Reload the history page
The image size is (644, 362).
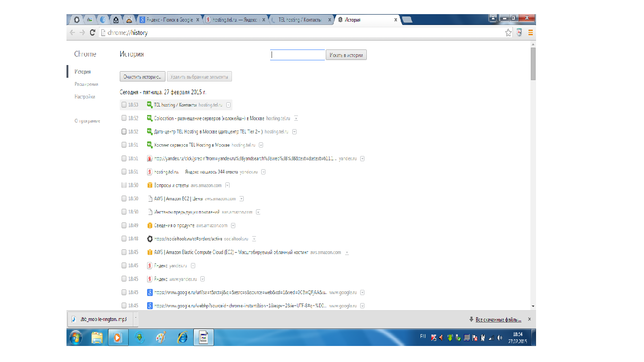tap(92, 33)
